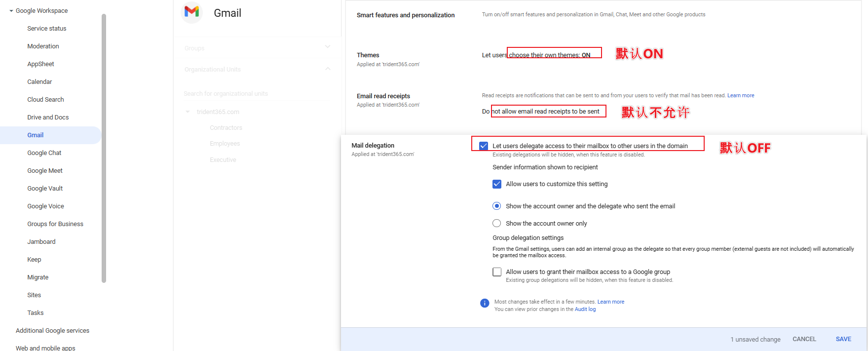
Task: Enable mailbox access for Google groups
Action: pyautogui.click(x=497, y=272)
